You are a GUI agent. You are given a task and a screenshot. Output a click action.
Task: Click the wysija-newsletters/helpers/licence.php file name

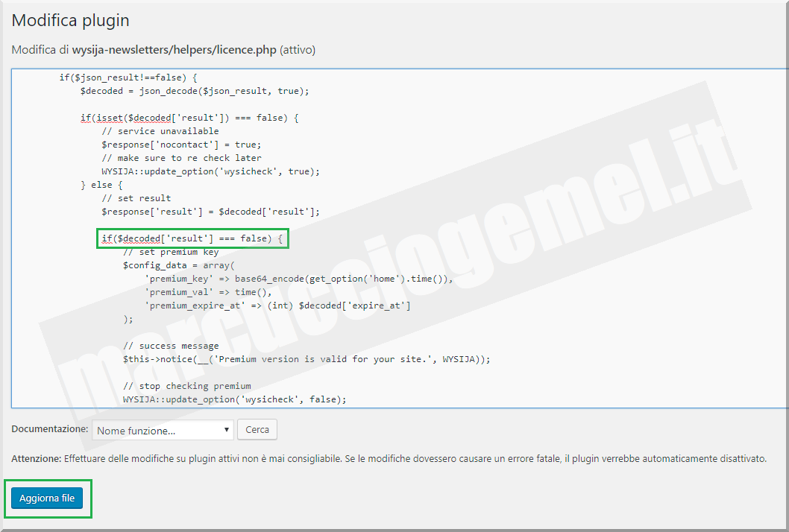tap(174, 50)
